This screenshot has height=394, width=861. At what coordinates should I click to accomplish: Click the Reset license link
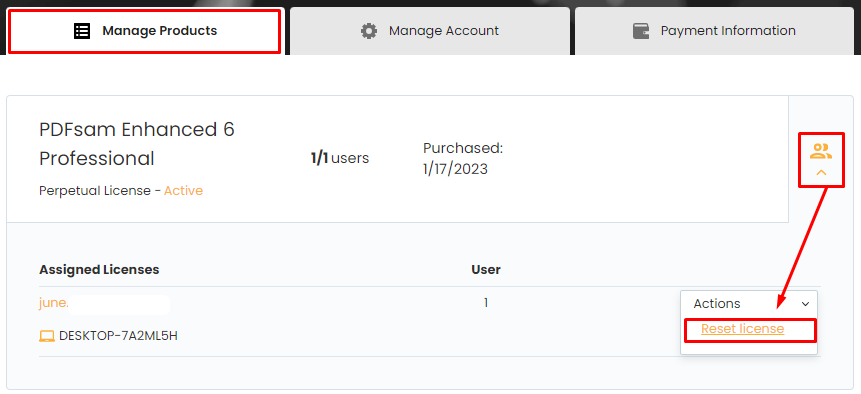[x=742, y=329]
